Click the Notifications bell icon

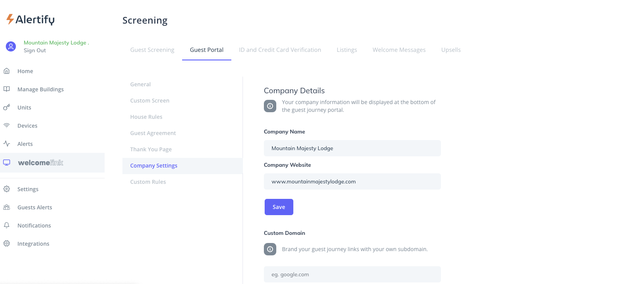coord(7,225)
